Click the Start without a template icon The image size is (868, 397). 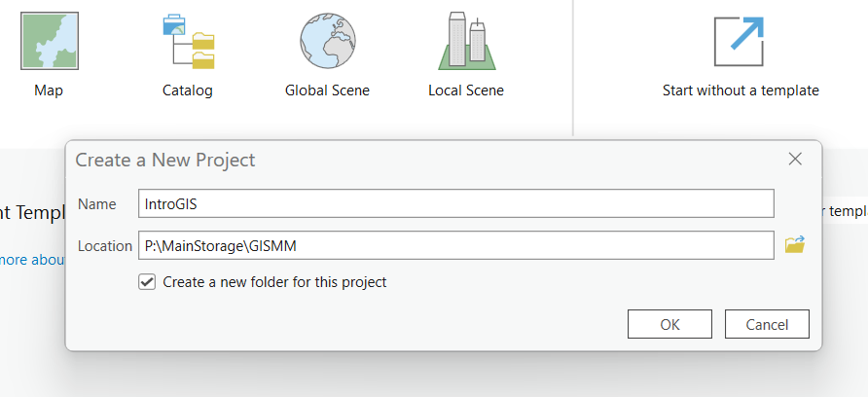[x=739, y=41]
